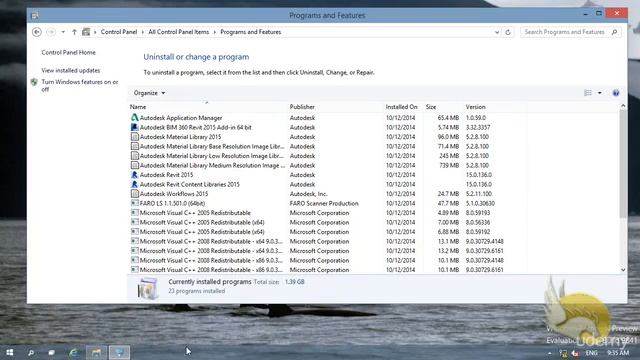The width and height of the screenshot is (640, 360).
Task: Click Autodesk, Inc. publisher cell
Action: [309, 194]
